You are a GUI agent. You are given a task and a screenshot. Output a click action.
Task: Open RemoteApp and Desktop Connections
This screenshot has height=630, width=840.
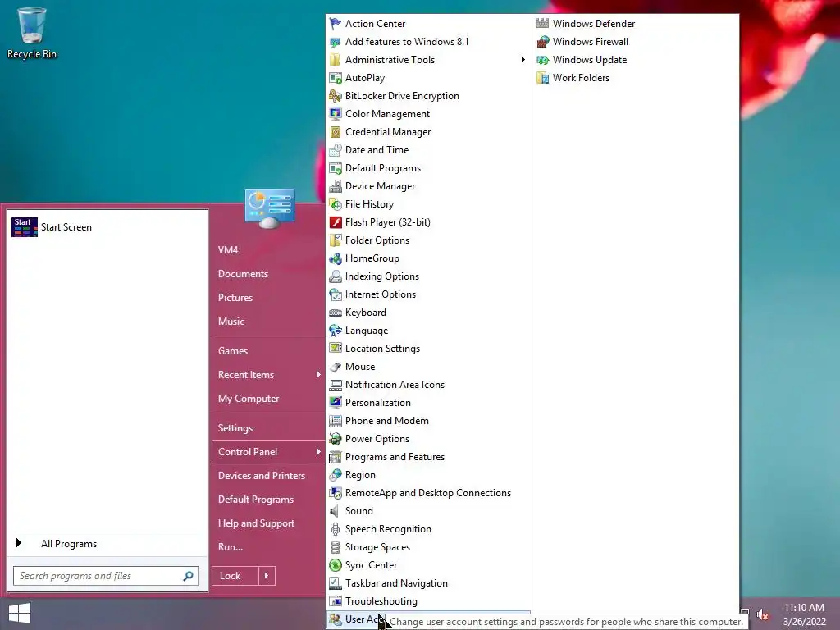click(428, 493)
